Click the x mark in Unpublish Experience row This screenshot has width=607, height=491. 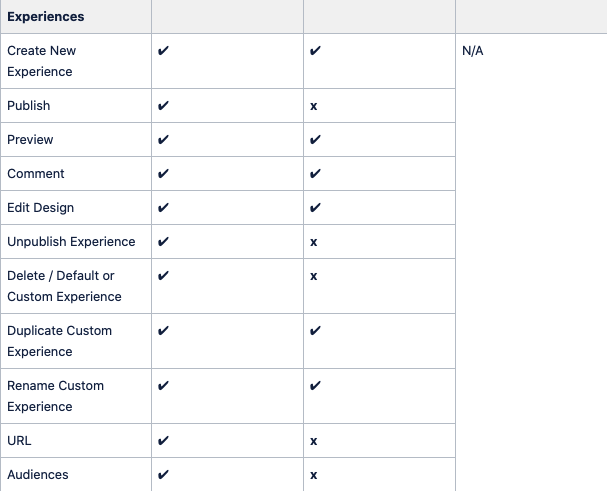point(314,242)
